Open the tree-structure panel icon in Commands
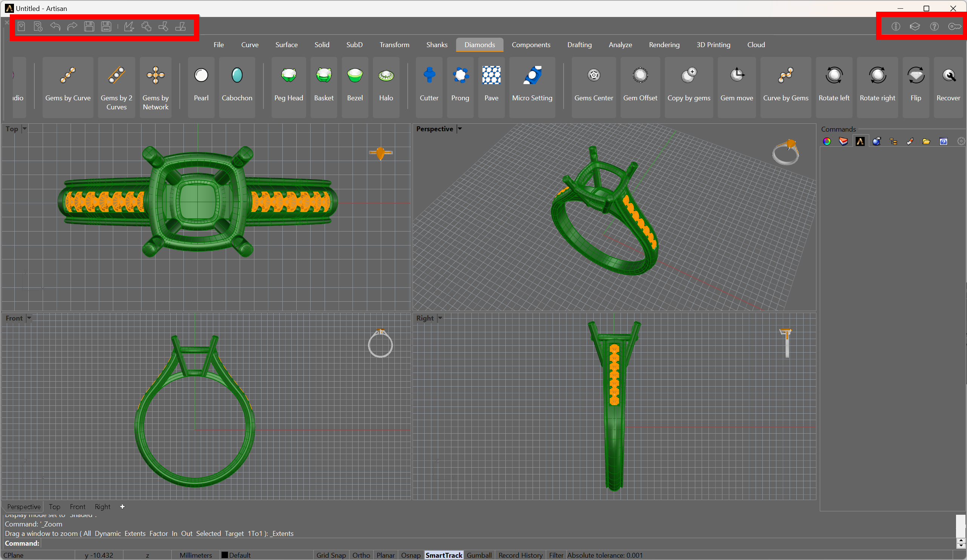Image resolution: width=967 pixels, height=560 pixels. (x=893, y=141)
